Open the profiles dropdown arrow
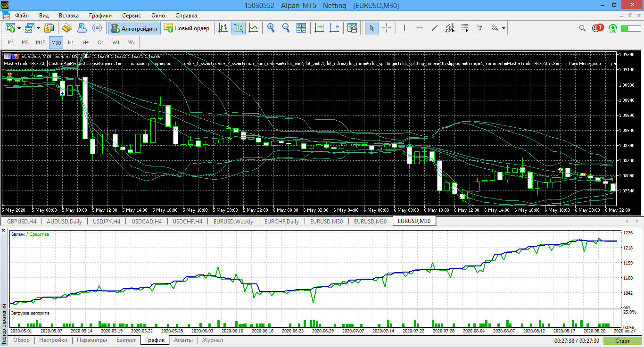Image resolution: width=644 pixels, height=348 pixels. coord(39,28)
